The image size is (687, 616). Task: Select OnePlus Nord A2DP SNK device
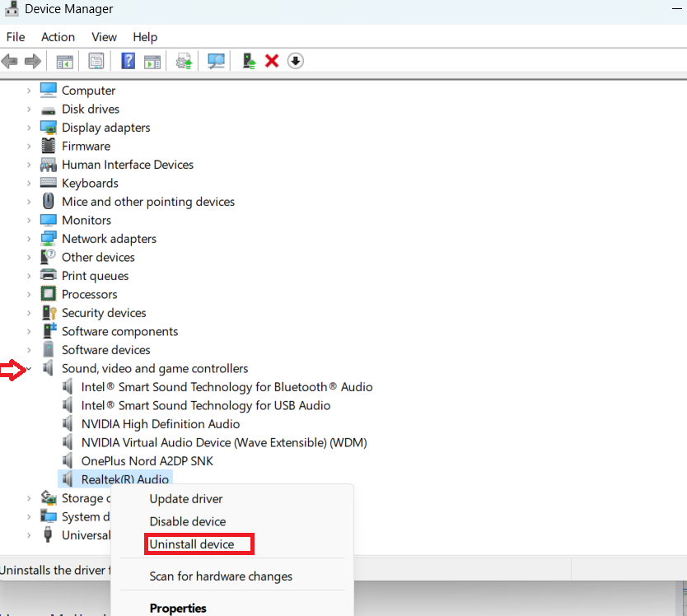point(147,461)
